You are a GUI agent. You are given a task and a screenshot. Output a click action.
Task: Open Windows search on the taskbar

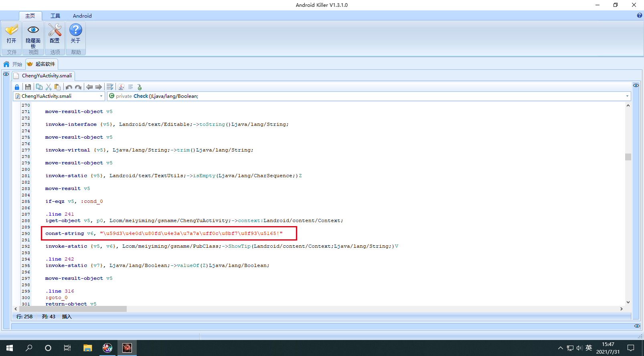pos(29,348)
